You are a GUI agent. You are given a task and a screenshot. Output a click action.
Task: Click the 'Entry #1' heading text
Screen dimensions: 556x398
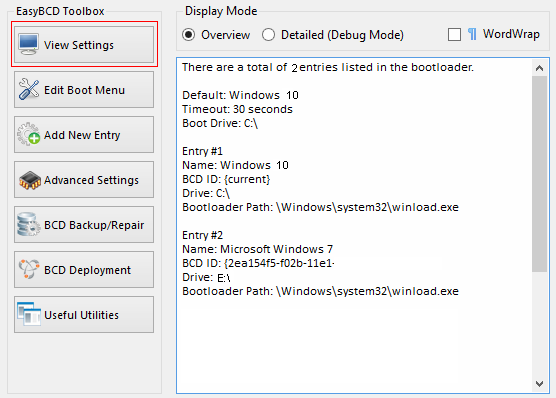point(202,151)
